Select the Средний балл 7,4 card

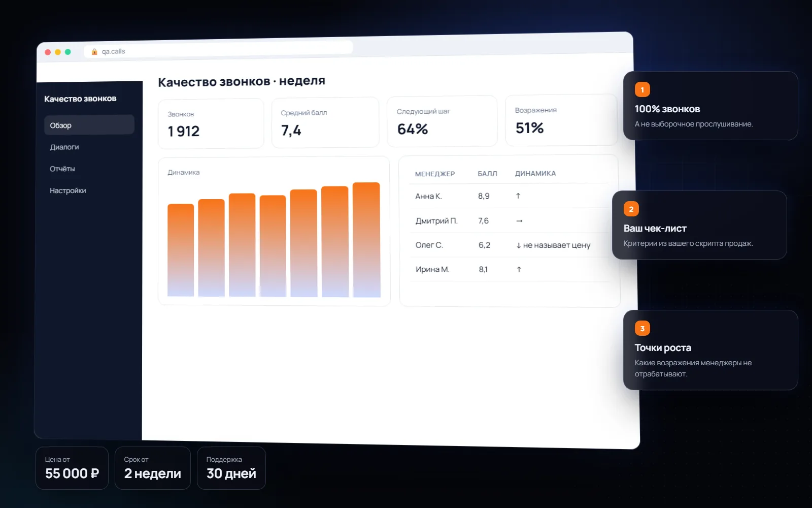[x=325, y=123]
